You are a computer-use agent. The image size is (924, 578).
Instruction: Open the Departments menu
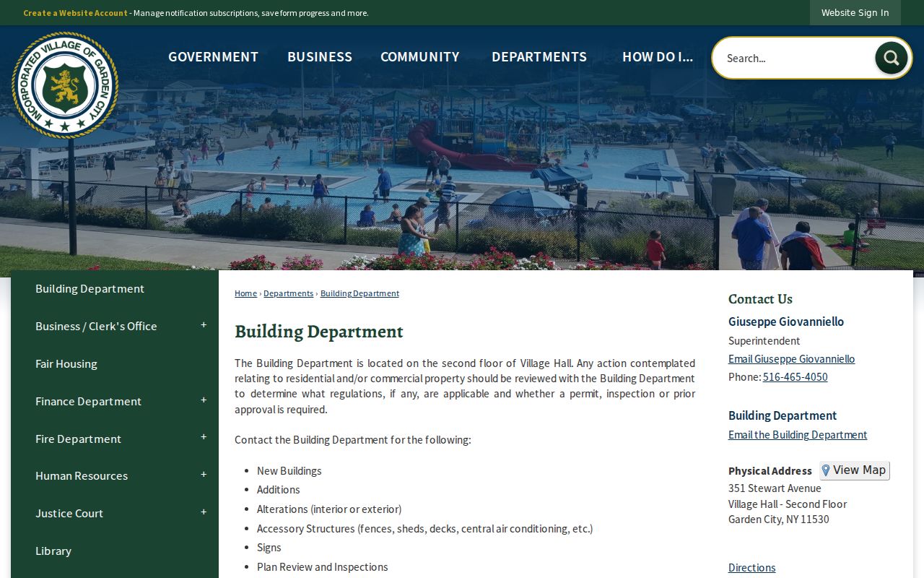[x=539, y=56]
